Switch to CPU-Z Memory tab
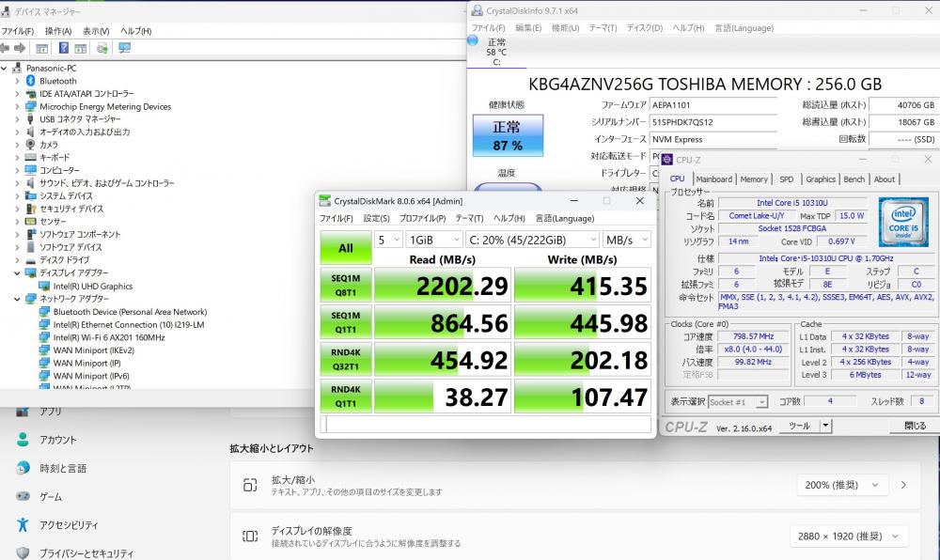940x560 pixels. (754, 179)
